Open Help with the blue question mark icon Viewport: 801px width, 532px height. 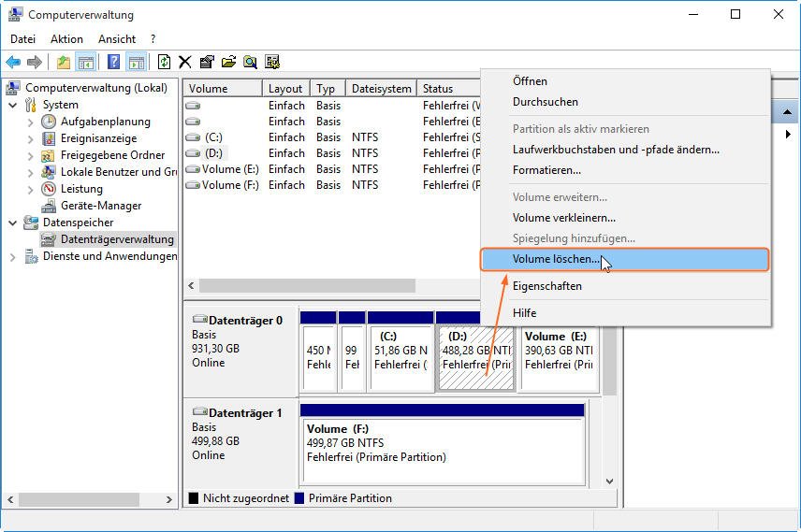113,63
